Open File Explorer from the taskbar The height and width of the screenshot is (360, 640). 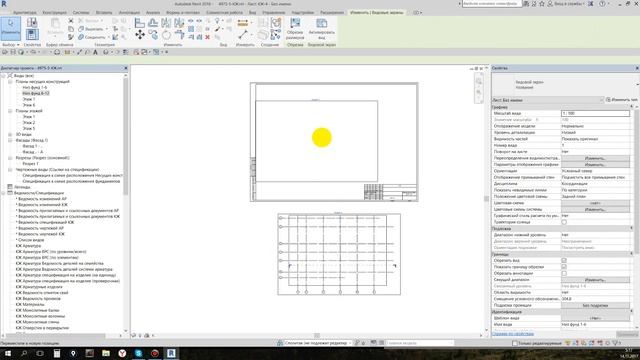click(x=106, y=353)
